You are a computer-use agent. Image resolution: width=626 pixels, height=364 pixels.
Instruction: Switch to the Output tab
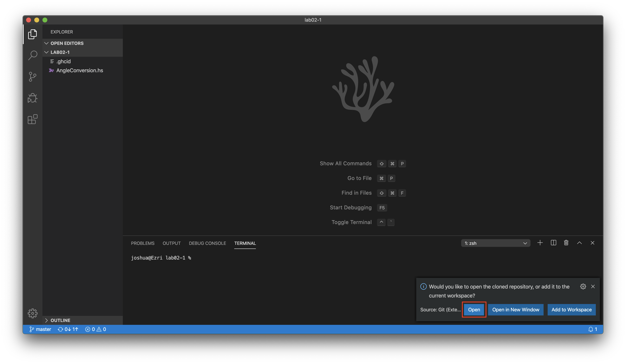pos(172,243)
